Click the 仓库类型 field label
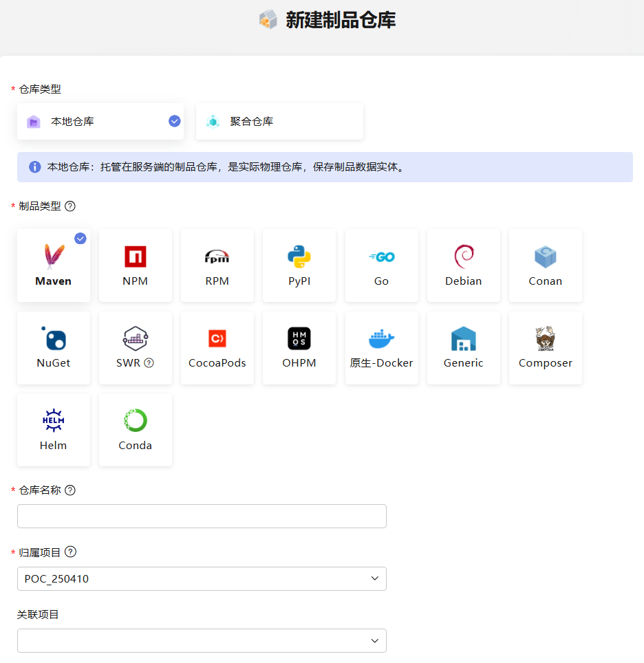 [x=40, y=89]
